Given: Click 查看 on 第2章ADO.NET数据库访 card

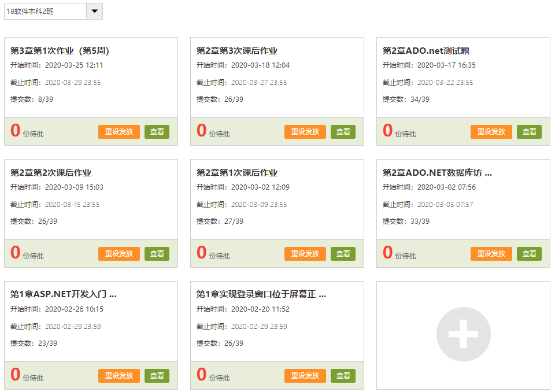Looking at the screenshot, I should pos(529,254).
